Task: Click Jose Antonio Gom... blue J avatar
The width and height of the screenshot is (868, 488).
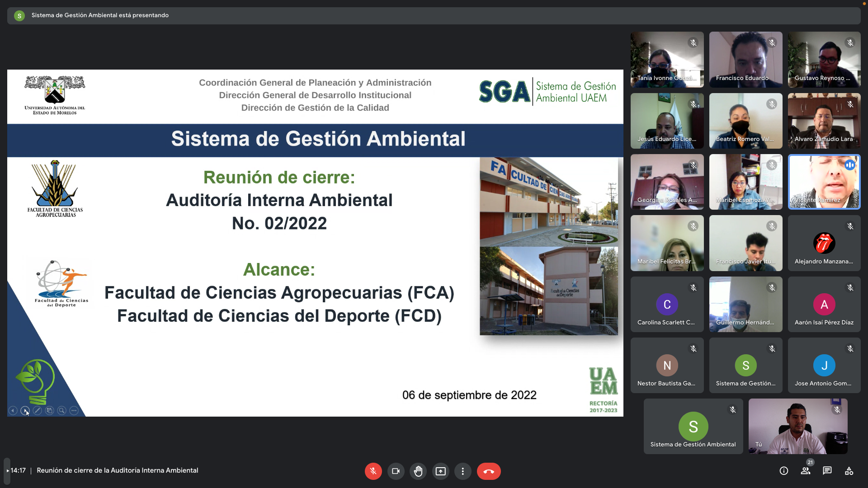Action: (x=824, y=366)
